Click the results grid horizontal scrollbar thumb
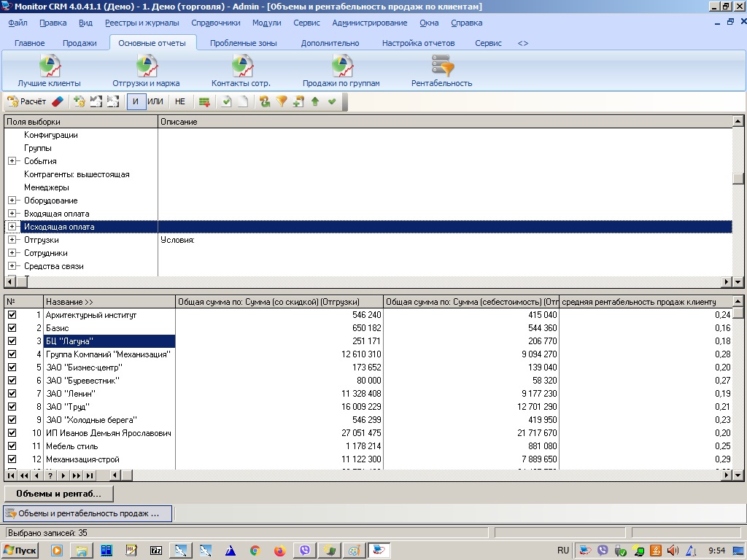Screen dimensions: 747x560 127,475
